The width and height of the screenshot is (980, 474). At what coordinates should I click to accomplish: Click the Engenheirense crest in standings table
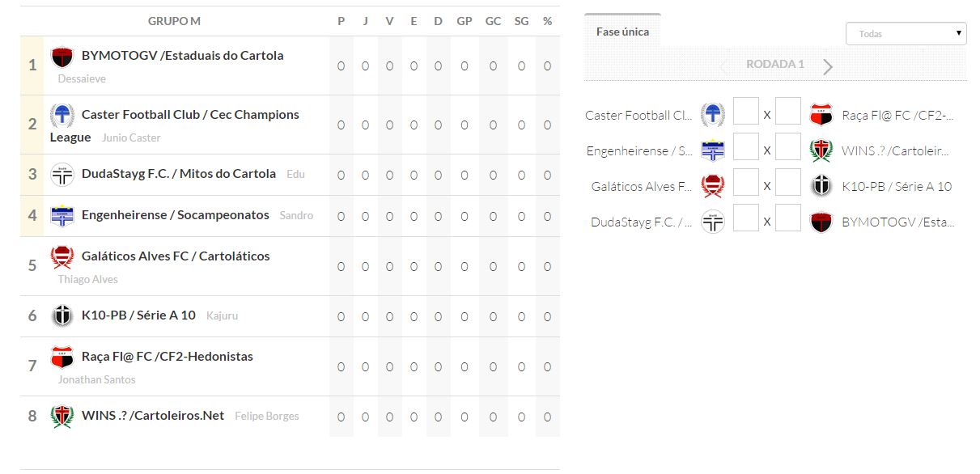pyautogui.click(x=62, y=216)
